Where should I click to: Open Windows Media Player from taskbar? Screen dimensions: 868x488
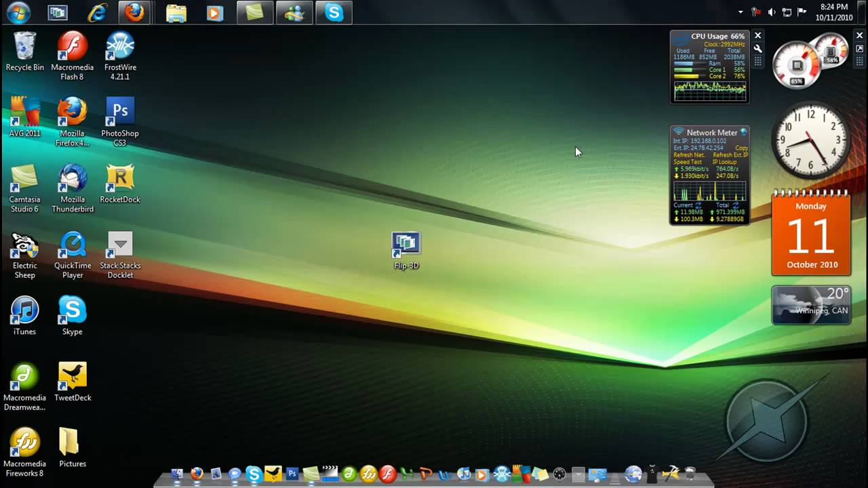click(215, 12)
